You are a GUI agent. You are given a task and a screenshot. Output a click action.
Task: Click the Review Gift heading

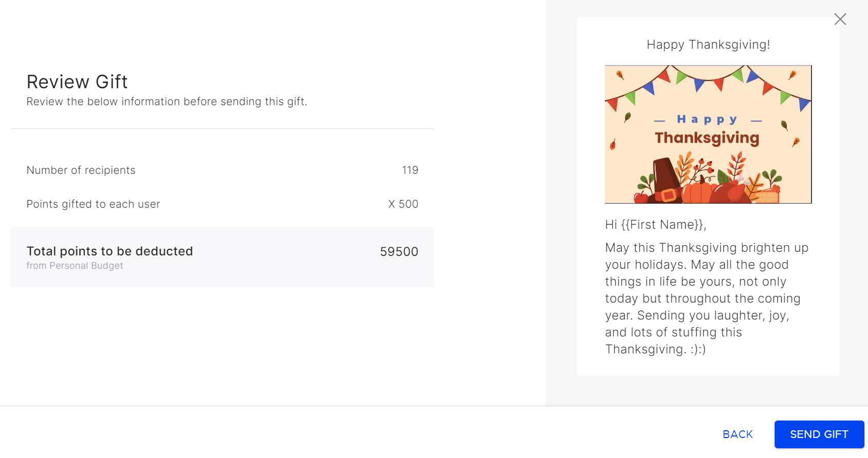click(77, 82)
